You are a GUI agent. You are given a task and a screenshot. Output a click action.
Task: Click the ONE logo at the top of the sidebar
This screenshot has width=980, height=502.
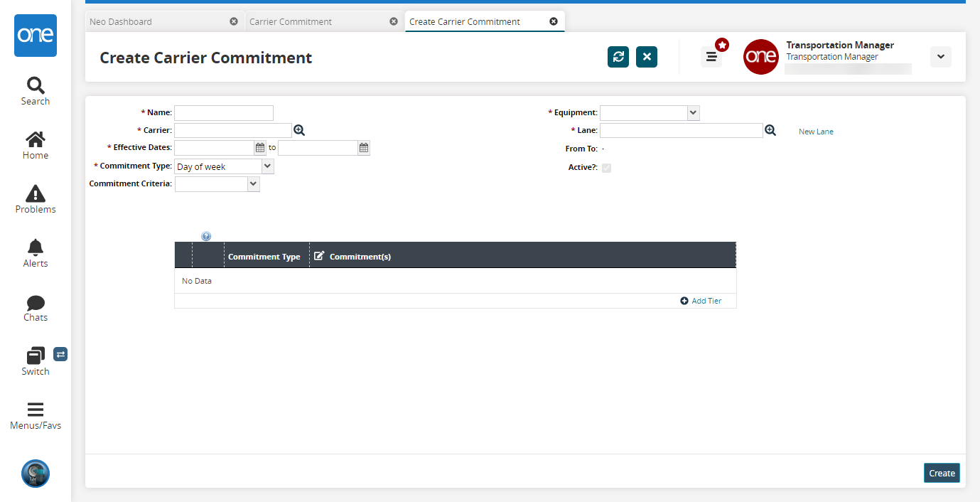(x=36, y=36)
